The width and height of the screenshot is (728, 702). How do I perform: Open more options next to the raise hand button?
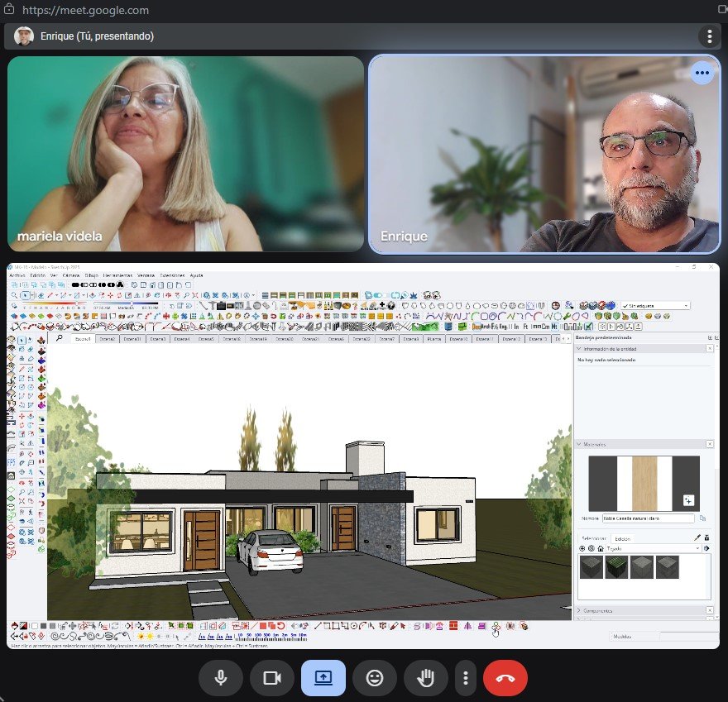click(x=466, y=678)
